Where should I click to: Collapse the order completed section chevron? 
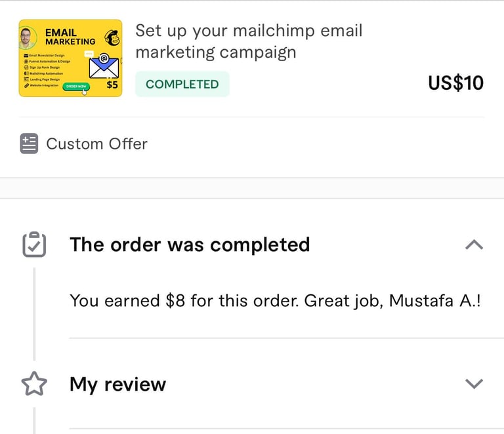coord(474,245)
